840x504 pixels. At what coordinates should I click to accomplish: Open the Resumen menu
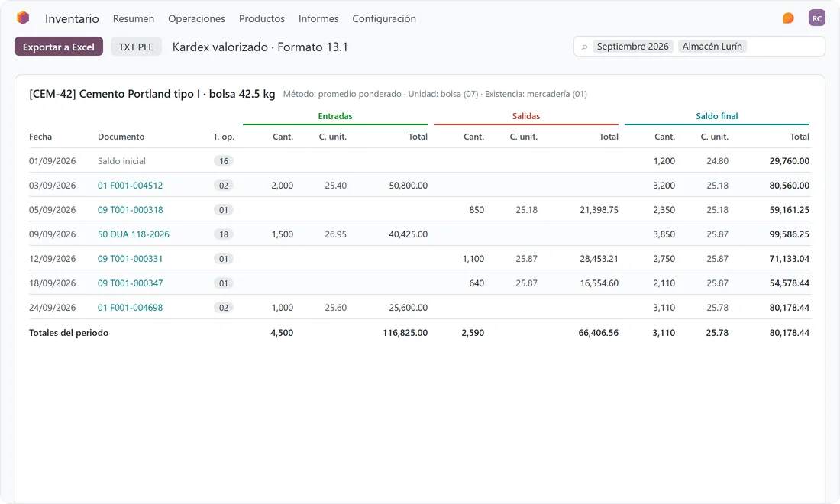pyautogui.click(x=134, y=19)
